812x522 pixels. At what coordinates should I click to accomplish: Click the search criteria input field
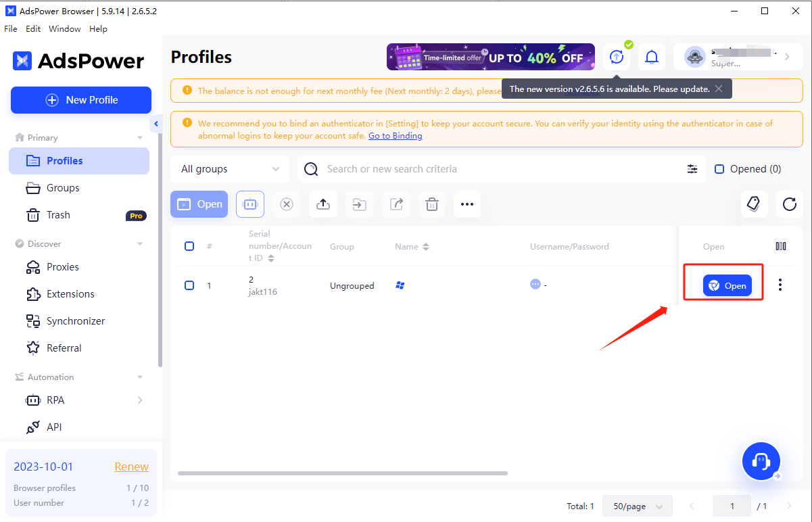coord(500,169)
